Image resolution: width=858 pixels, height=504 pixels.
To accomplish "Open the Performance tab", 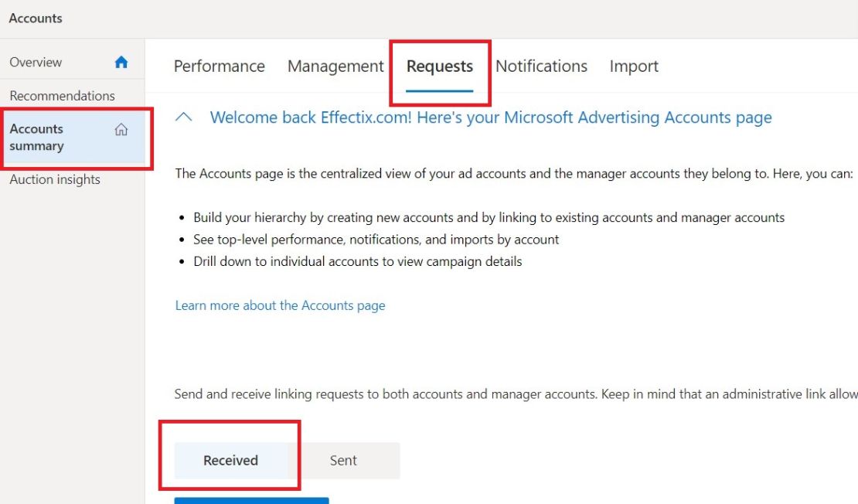I will [x=220, y=66].
